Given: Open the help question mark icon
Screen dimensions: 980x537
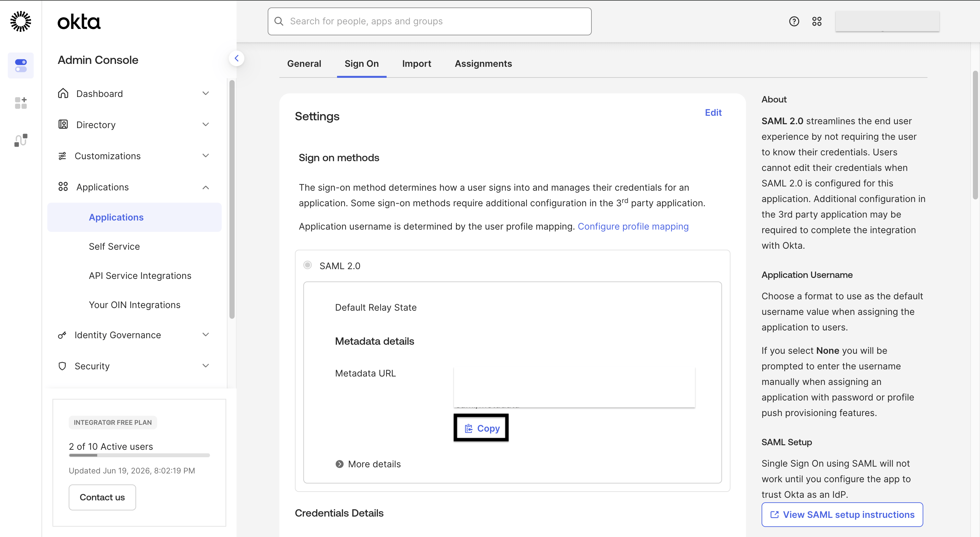Looking at the screenshot, I should click(x=794, y=21).
